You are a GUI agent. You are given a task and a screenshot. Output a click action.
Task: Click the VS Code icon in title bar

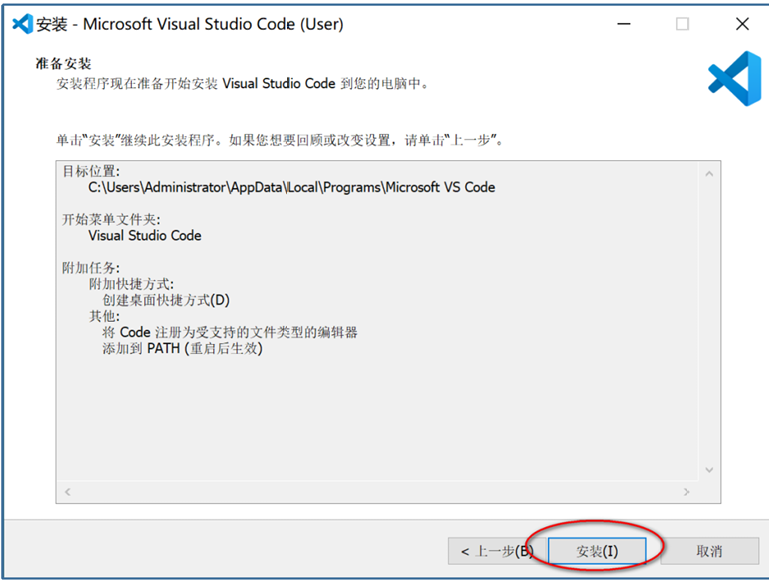tap(22, 24)
